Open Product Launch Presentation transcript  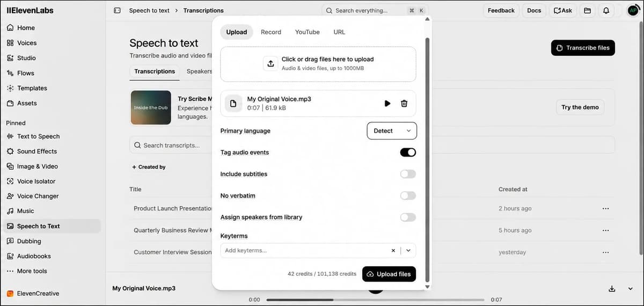coord(173,208)
